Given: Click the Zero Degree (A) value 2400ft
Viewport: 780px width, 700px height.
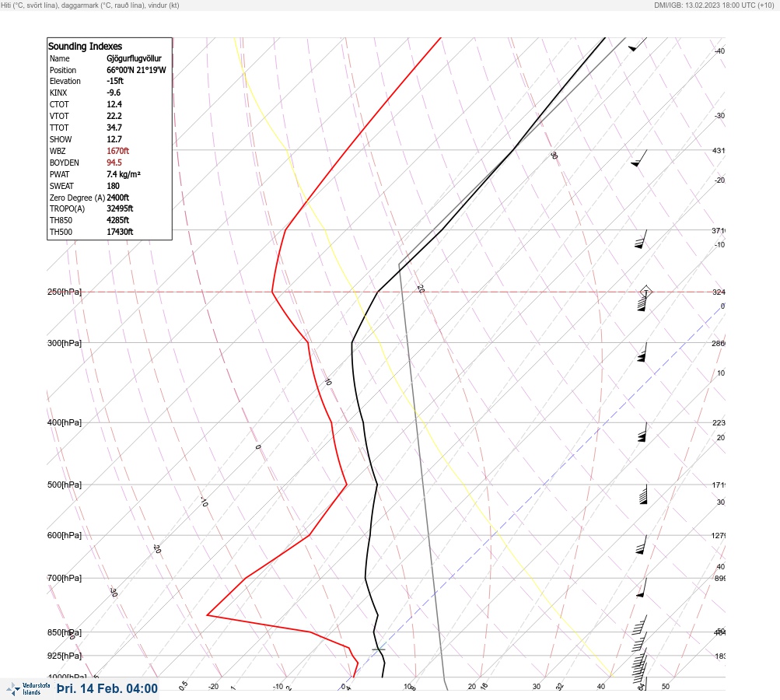Looking at the screenshot, I should 118,198.
